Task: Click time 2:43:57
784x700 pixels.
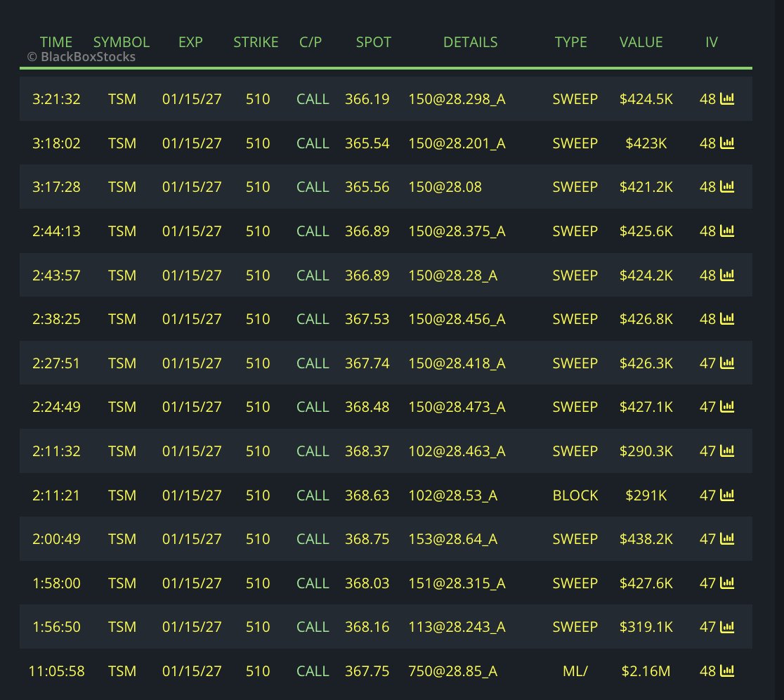Action: (x=56, y=276)
